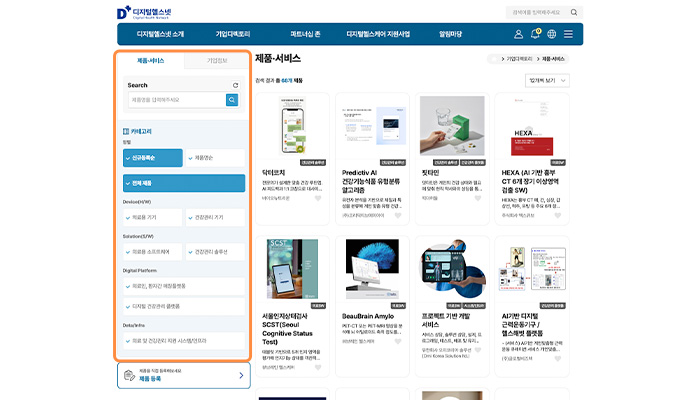Click the 기업디렉토리 breadcrumb link
This screenshot has height=400, width=700.
pos(519,59)
